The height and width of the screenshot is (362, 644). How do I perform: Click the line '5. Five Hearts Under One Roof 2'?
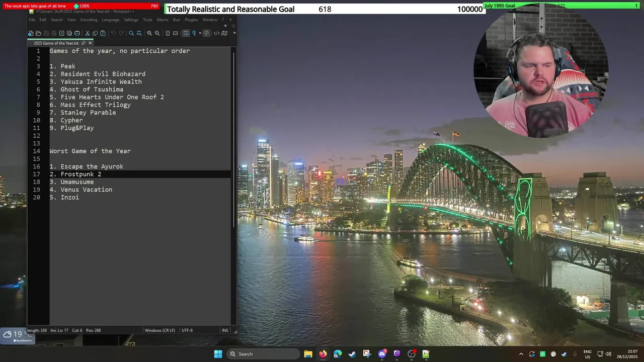click(x=107, y=97)
